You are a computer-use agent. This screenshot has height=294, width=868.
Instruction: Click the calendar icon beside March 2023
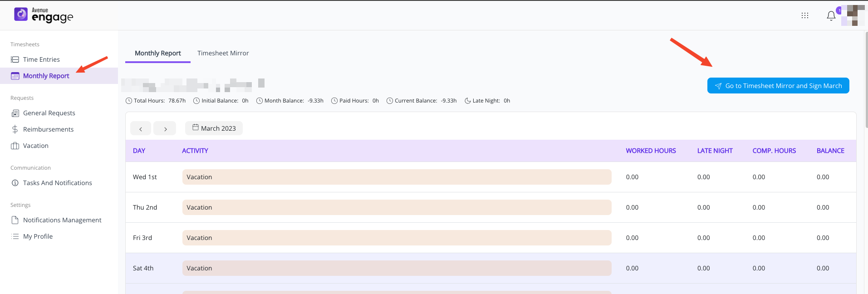coord(196,127)
